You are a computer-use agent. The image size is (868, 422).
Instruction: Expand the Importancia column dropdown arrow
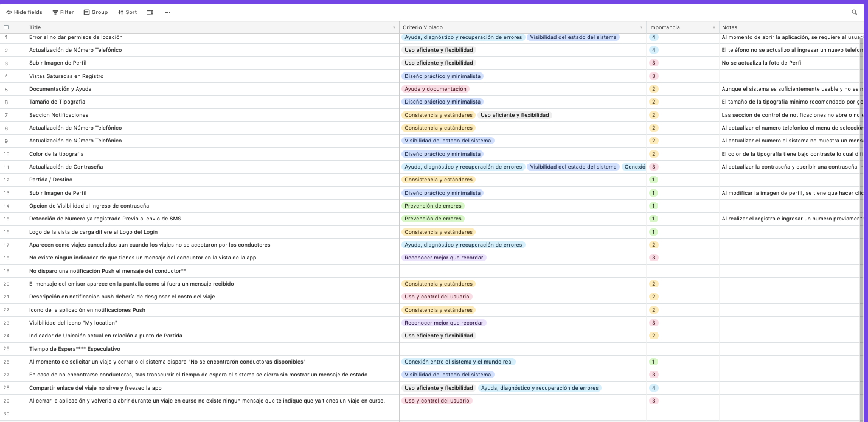coord(714,28)
